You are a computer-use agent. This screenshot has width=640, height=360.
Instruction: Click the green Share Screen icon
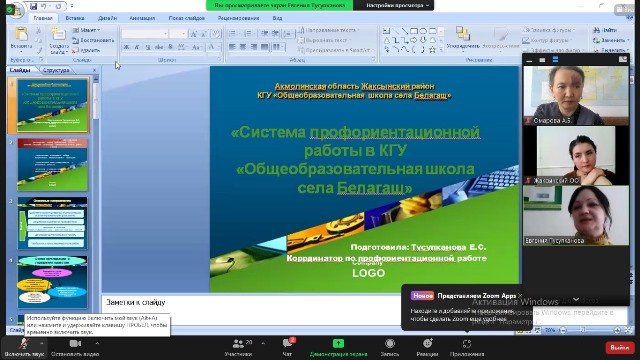coord(338,344)
